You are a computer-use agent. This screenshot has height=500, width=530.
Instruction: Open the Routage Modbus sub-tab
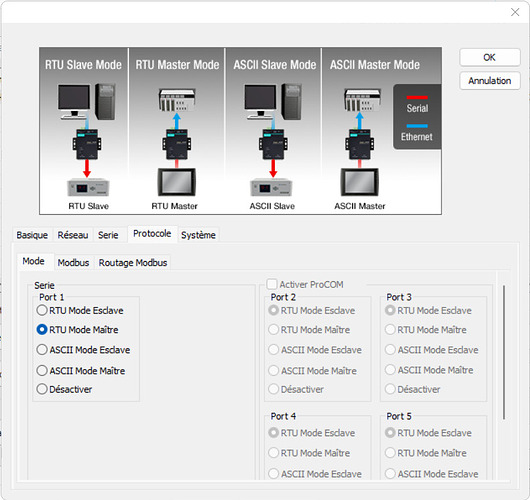coord(133,263)
